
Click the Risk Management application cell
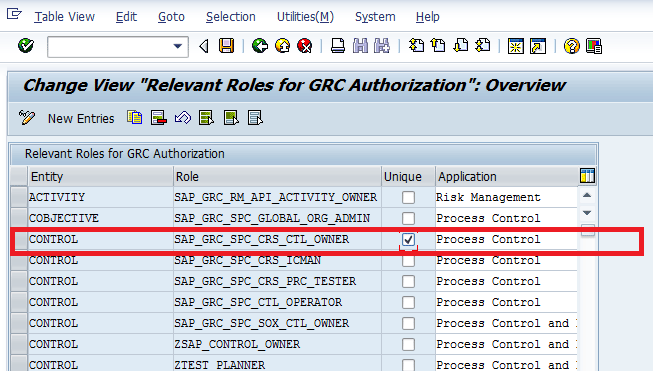coord(506,197)
